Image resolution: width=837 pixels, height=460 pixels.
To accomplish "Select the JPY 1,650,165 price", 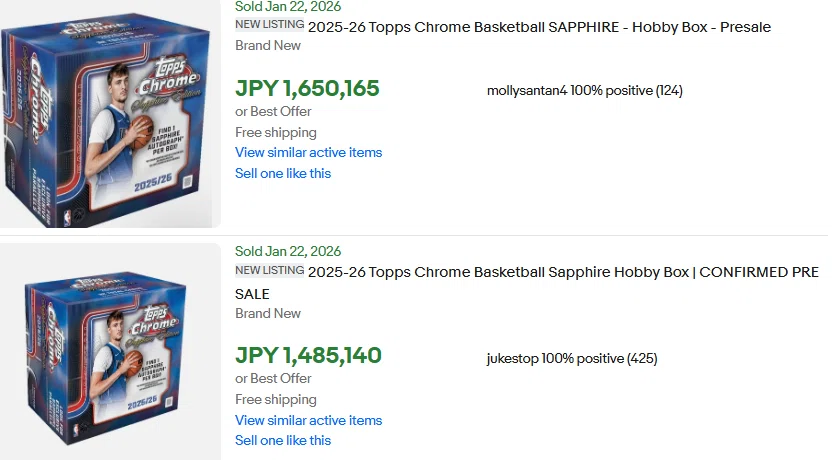I will (x=307, y=89).
